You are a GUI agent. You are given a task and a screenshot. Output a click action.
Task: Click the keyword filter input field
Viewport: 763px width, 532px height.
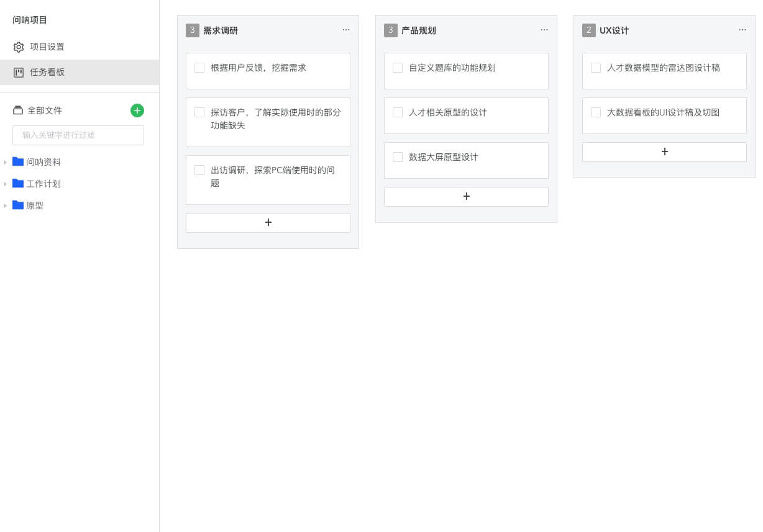point(78,135)
